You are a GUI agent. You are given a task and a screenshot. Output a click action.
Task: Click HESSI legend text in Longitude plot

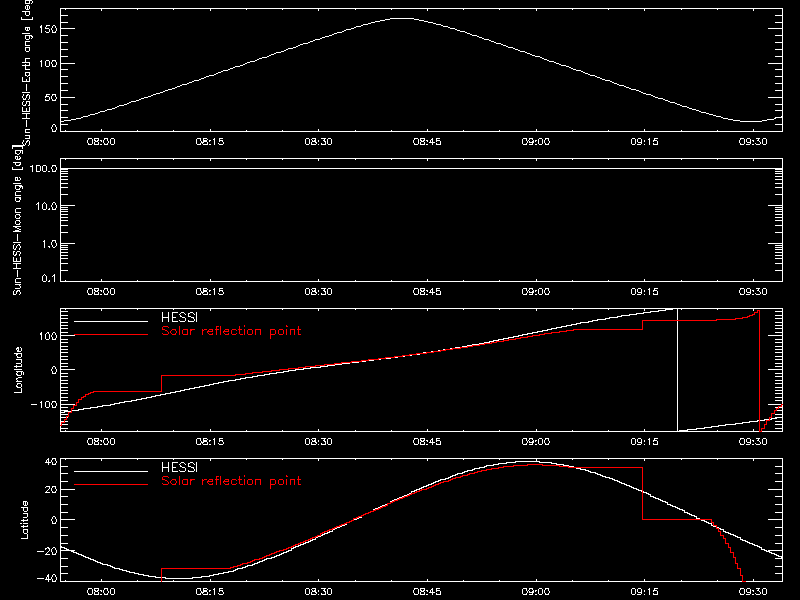pos(179,317)
